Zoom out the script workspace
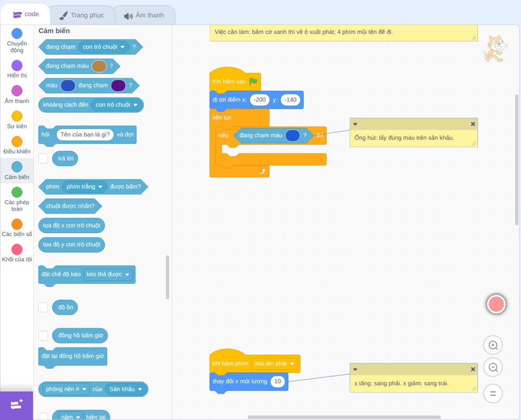 pyautogui.click(x=493, y=367)
